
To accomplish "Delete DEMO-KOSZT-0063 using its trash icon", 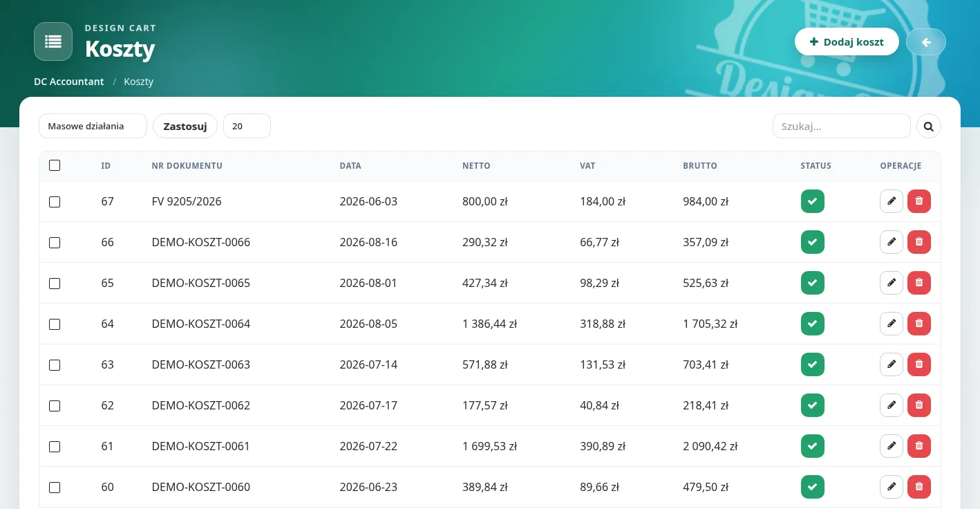I will [x=919, y=364].
